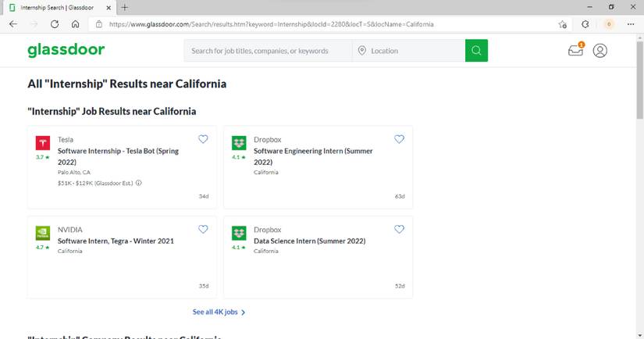Close the Internship Search tab
The image size is (644, 339).
click(x=109, y=8)
